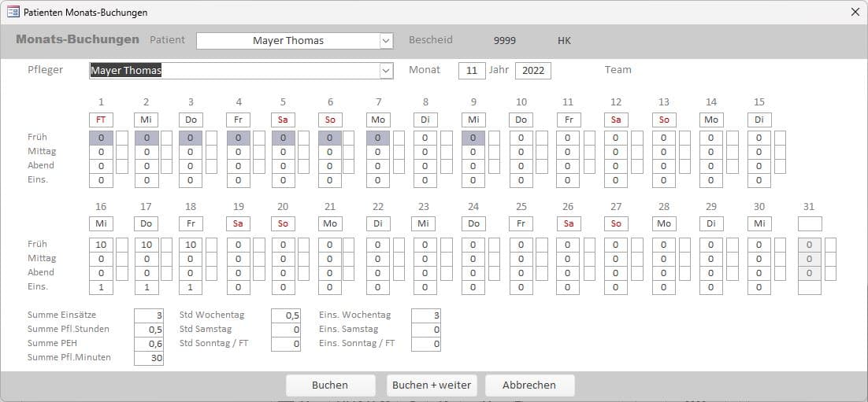Click the So weekday box for day 6
868x402 pixels.
tap(330, 120)
